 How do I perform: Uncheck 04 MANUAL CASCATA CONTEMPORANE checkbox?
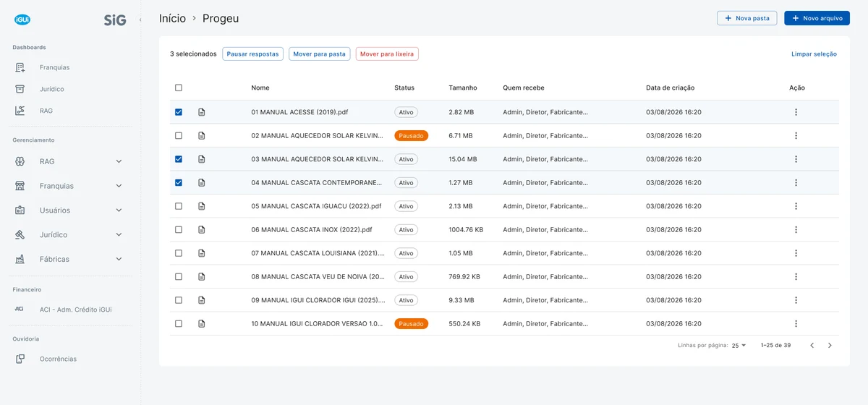(x=179, y=183)
